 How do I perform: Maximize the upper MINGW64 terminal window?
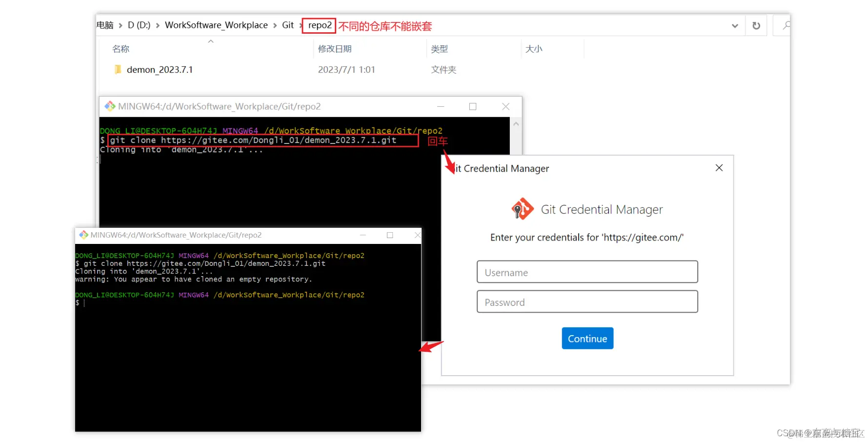coord(473,106)
